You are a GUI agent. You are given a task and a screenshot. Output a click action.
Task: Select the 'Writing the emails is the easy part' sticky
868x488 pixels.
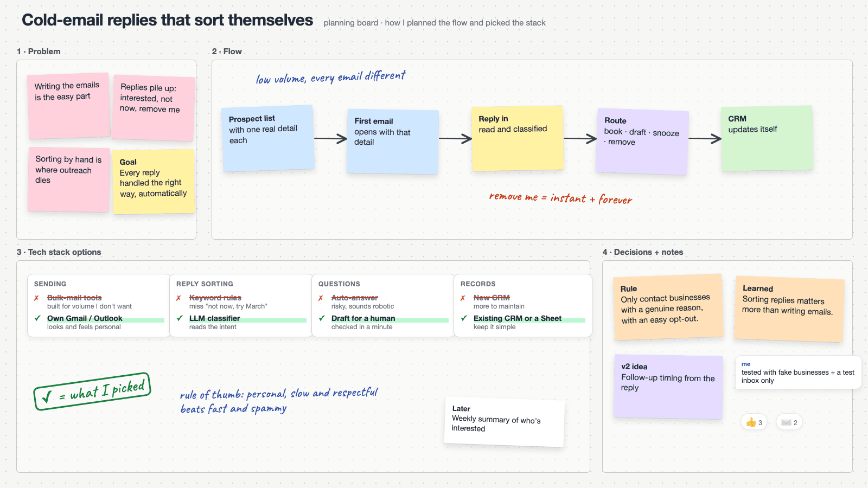pyautogui.click(x=69, y=106)
